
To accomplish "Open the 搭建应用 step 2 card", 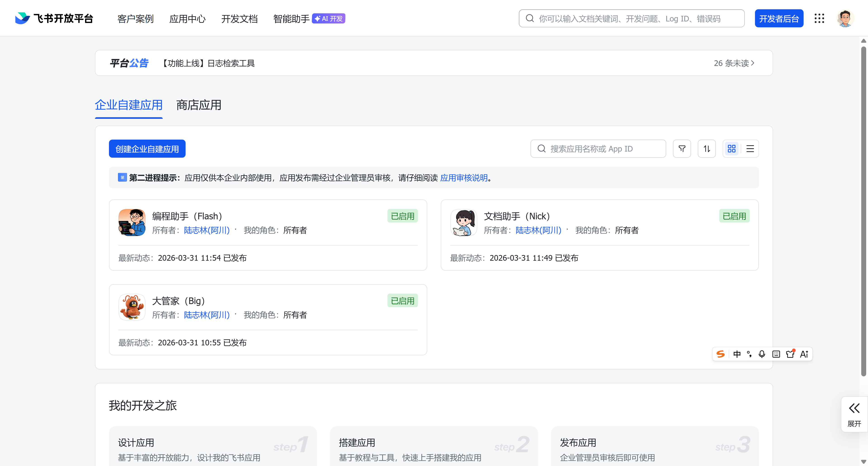I will pos(434,447).
